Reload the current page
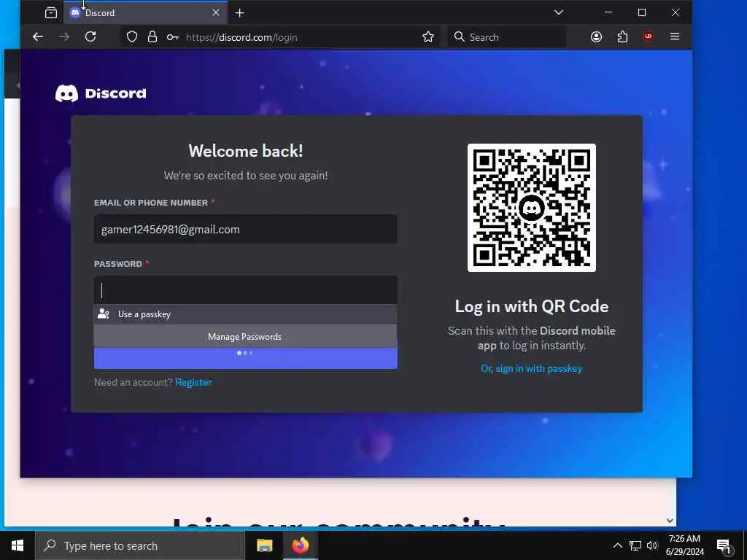747x560 pixels. click(x=90, y=36)
